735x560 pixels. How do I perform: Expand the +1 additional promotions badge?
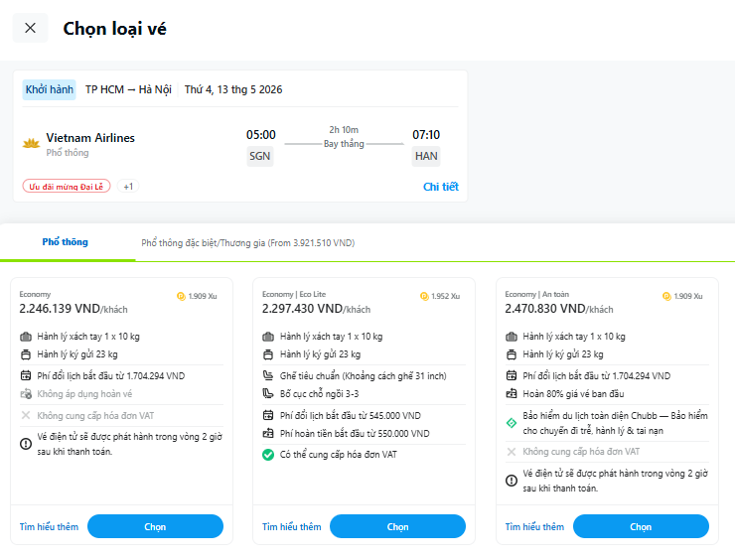(x=128, y=186)
